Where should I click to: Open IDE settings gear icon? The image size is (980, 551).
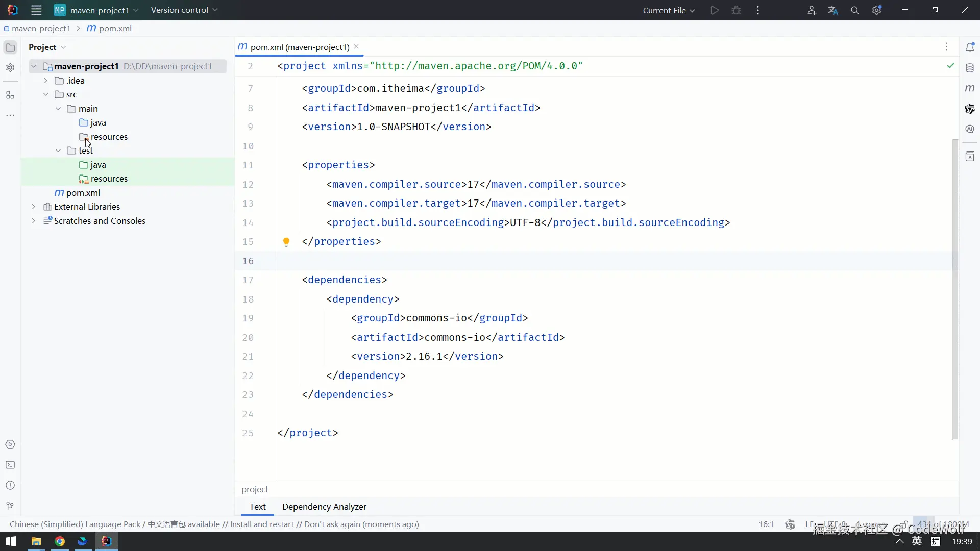(x=876, y=10)
